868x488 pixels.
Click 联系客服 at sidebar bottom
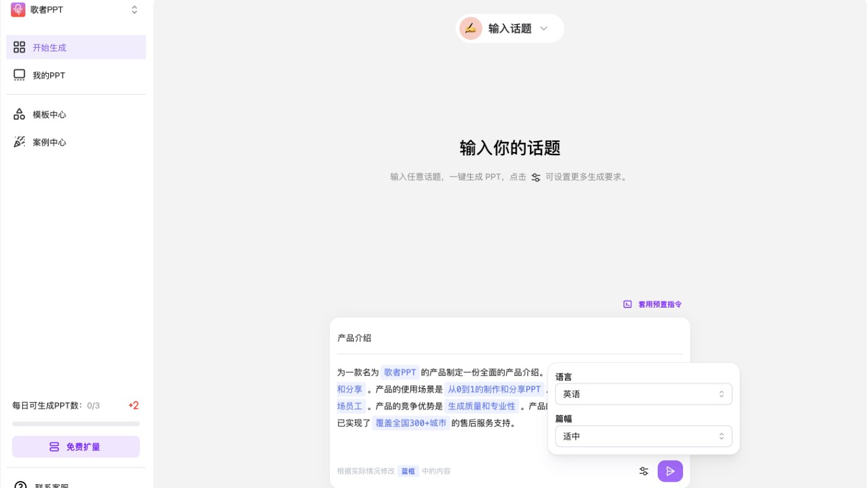pos(52,487)
